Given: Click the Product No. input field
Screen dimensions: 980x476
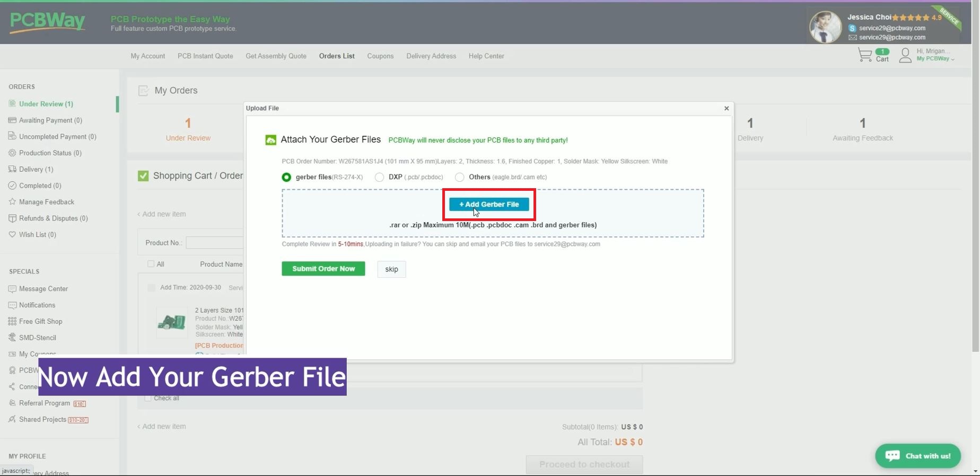Looking at the screenshot, I should [x=214, y=243].
